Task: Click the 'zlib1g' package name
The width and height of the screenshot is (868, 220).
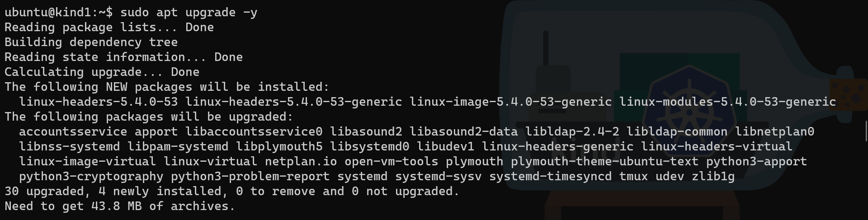Action: (x=713, y=176)
